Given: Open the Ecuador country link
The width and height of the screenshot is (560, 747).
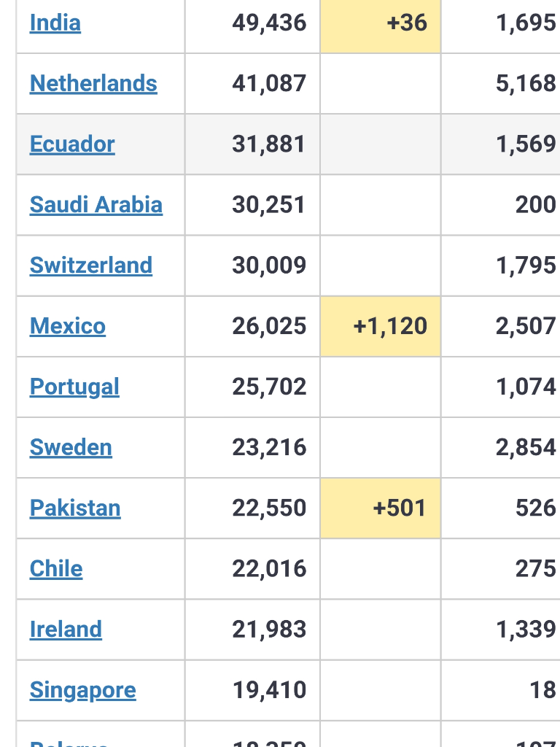Looking at the screenshot, I should coord(72,144).
